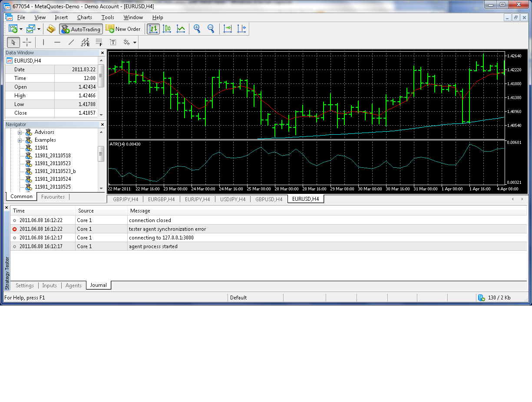Open the Strategy Tester Inputs tab
The width and height of the screenshot is (532, 402).
coord(50,286)
